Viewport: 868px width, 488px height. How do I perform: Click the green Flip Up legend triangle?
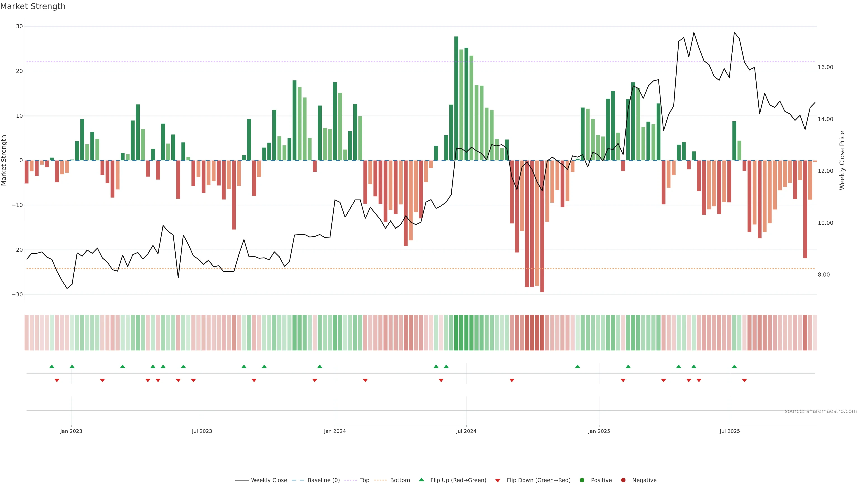421,480
